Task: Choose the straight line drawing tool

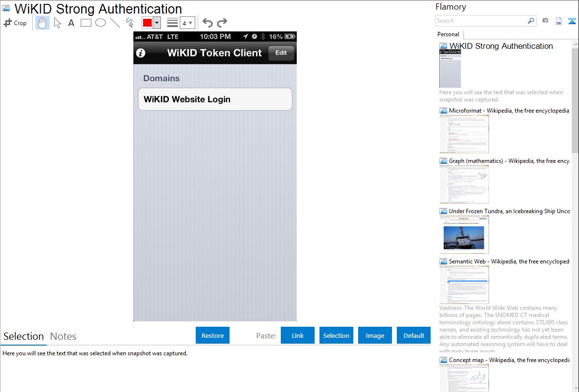Action: 115,23
